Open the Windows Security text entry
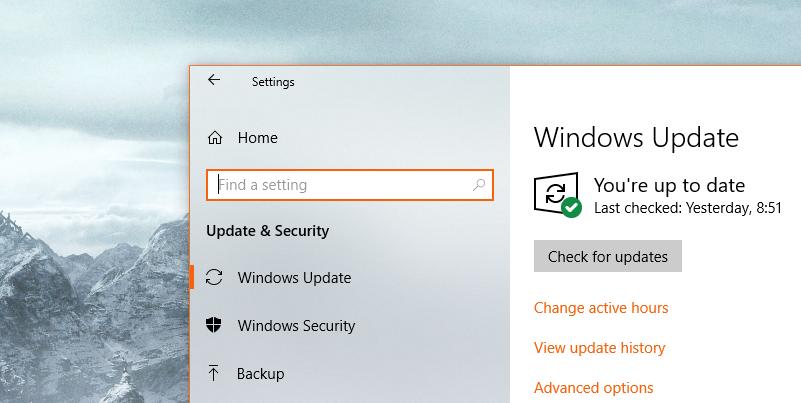The width and height of the screenshot is (801, 403). [x=296, y=326]
